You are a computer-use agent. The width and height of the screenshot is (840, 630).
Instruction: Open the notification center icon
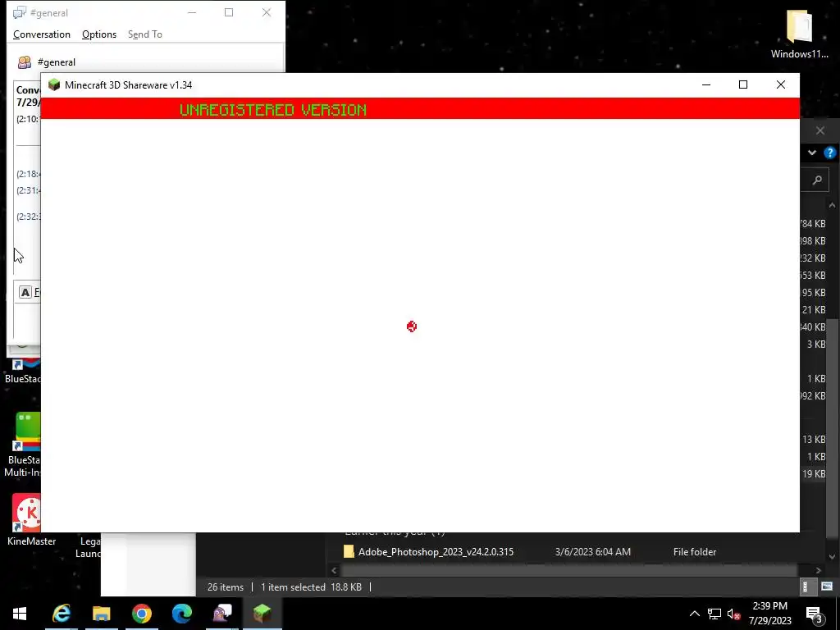(x=815, y=614)
